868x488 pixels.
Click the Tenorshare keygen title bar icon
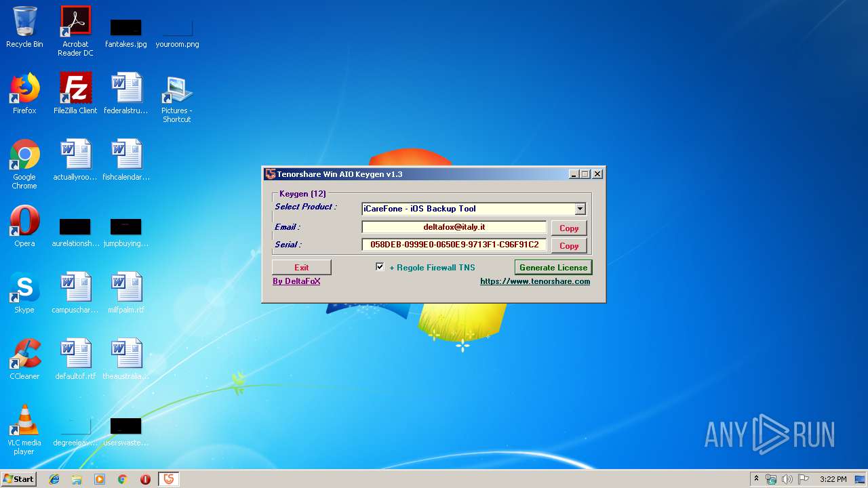(271, 174)
